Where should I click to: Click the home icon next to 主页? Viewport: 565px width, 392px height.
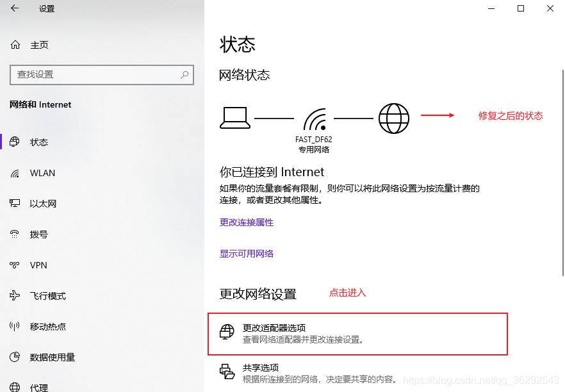click(15, 45)
